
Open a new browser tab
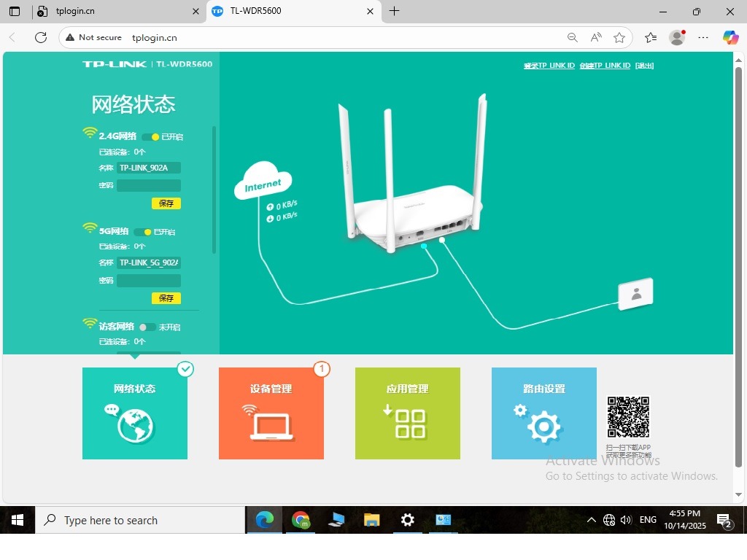tap(395, 11)
